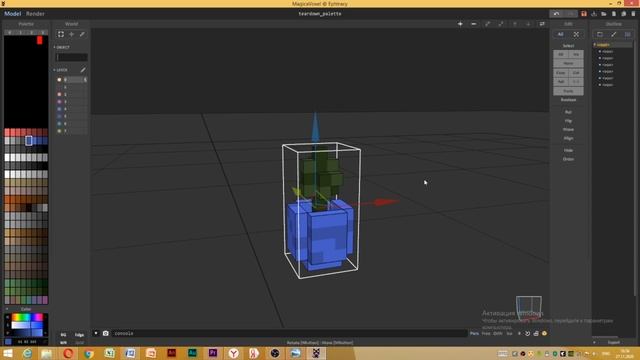Toggle visibility dot of layer 4

59,109
